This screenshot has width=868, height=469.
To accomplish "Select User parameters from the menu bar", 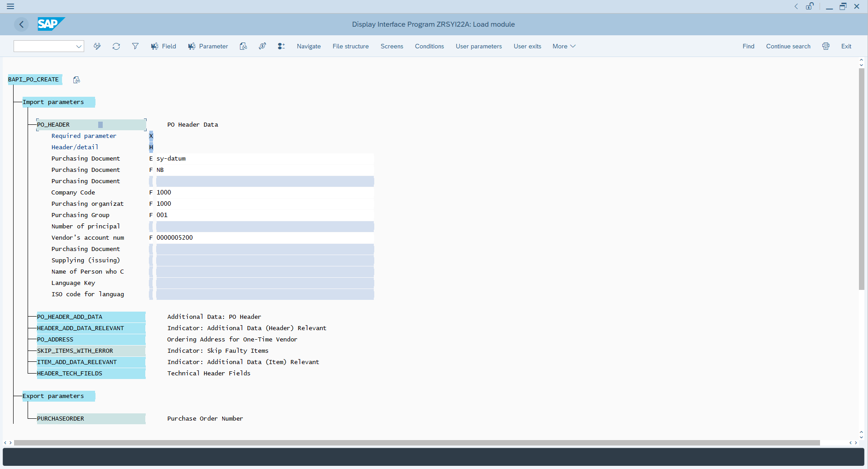I will [478, 46].
